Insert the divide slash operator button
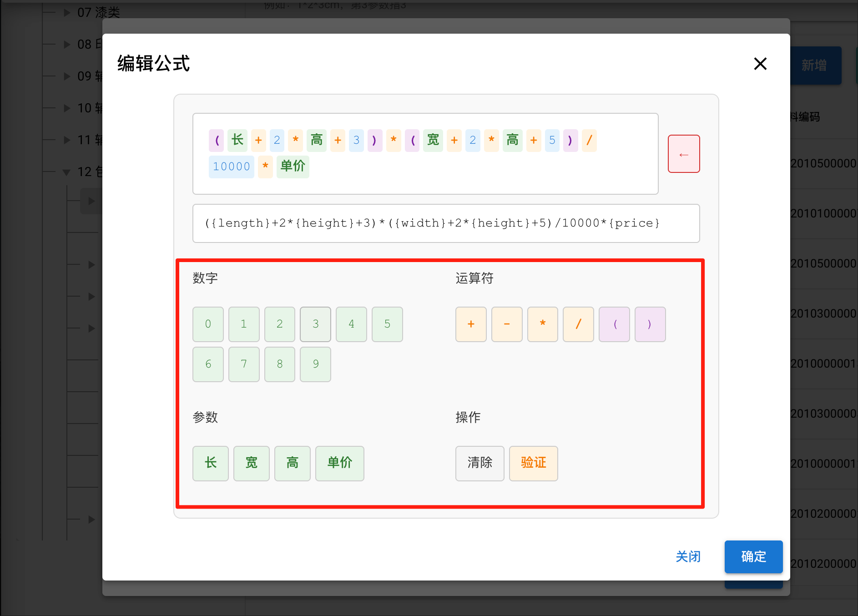 (578, 324)
